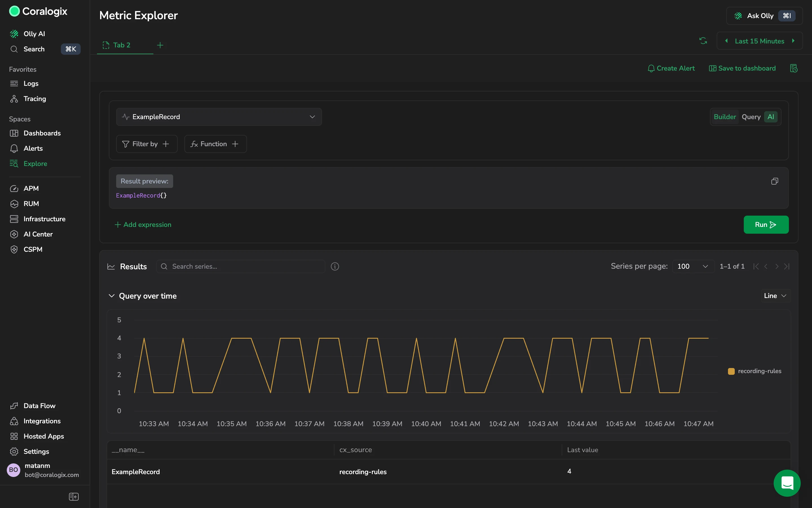
Task: Switch to Query mode
Action: 751,117
